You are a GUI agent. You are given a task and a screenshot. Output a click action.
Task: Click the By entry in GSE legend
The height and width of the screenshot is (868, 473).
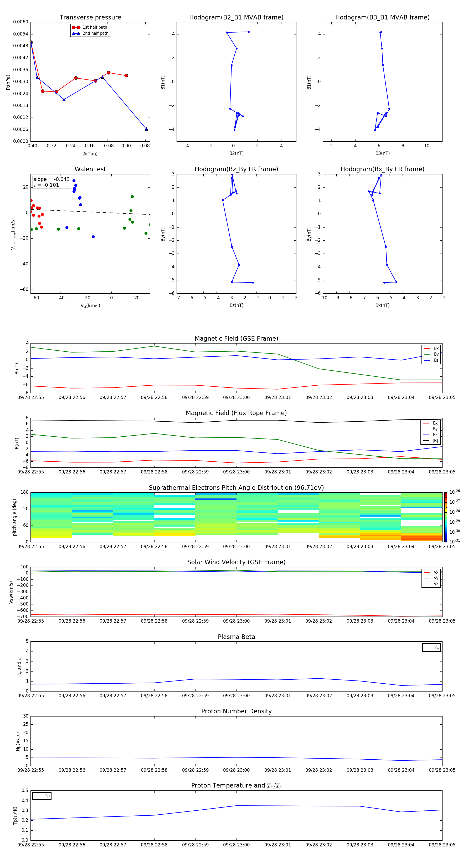[x=431, y=354]
